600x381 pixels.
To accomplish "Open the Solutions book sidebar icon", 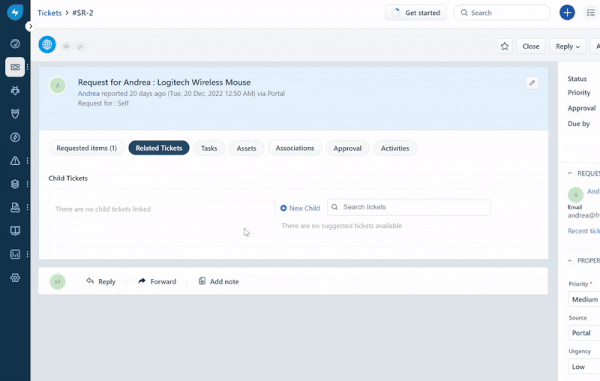I will (x=15, y=231).
